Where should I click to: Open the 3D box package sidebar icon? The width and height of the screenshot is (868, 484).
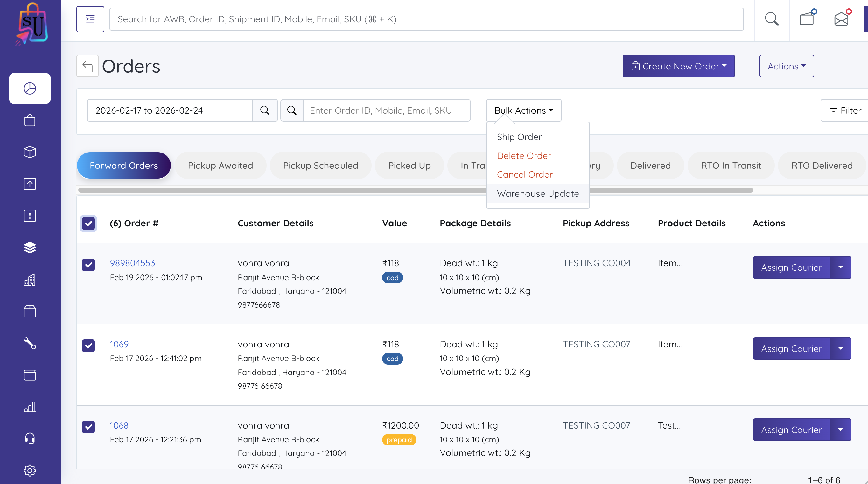click(x=30, y=152)
